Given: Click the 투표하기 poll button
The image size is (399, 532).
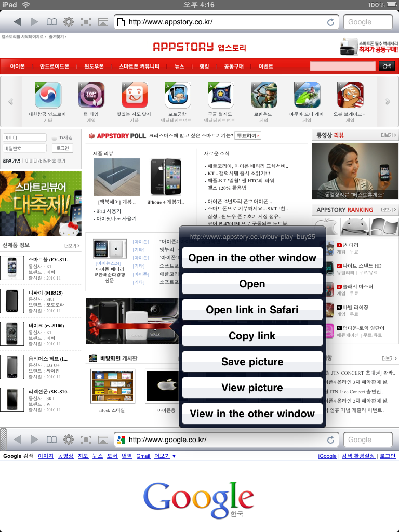Looking at the screenshot, I should click(248, 136).
